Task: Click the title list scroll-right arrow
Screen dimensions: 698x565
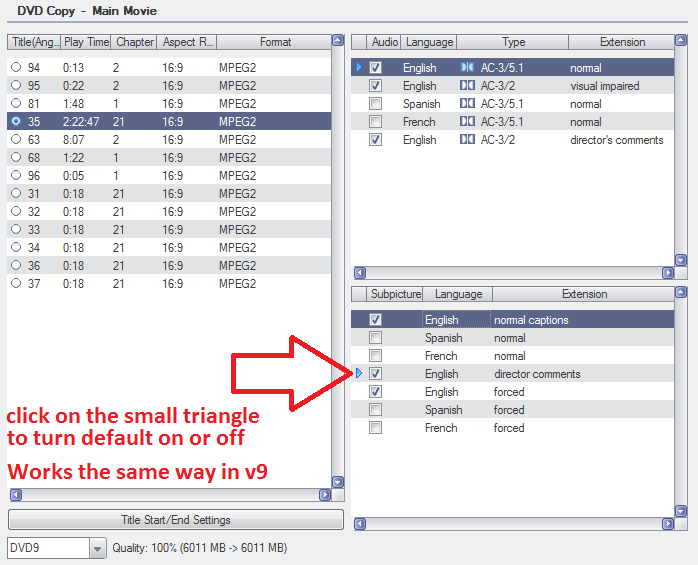Action: [325, 495]
